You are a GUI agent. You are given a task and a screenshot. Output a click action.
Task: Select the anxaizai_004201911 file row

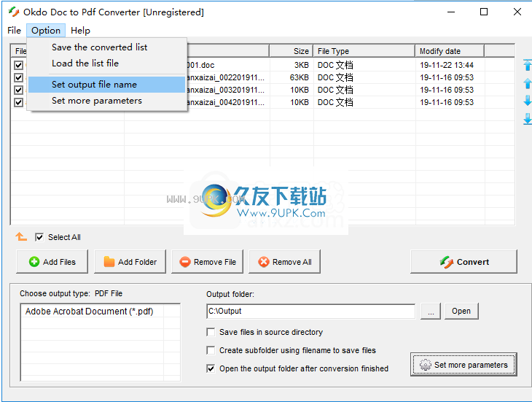263,102
